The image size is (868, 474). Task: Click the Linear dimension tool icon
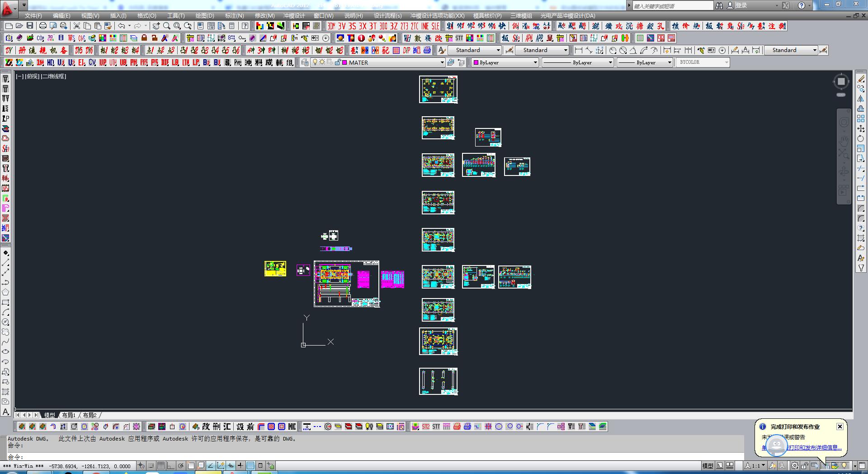tap(578, 50)
